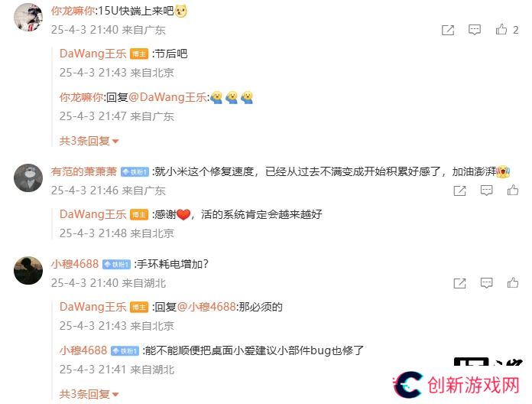The image size is (532, 404).
Task: Click the @小穆4688 mention in reply
Action: point(206,307)
